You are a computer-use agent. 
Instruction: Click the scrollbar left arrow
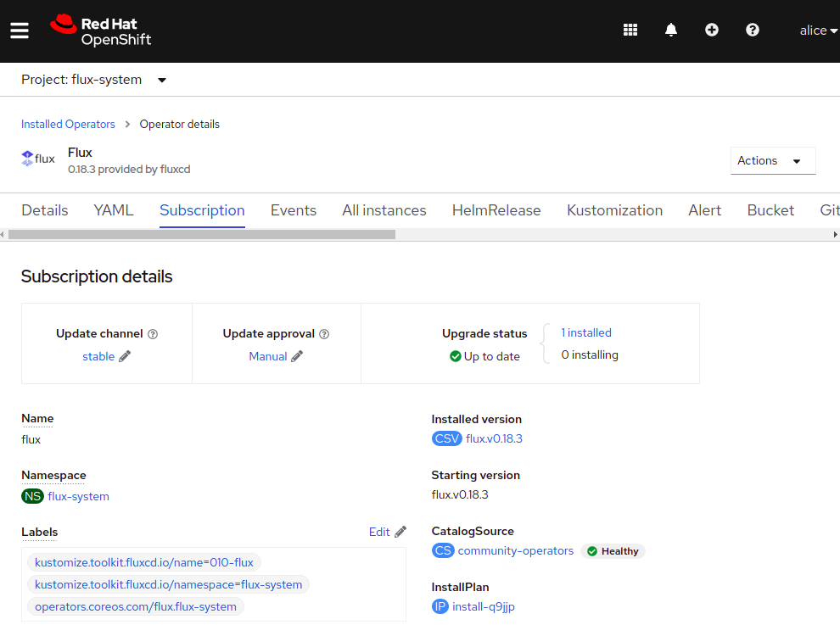tap(3, 235)
